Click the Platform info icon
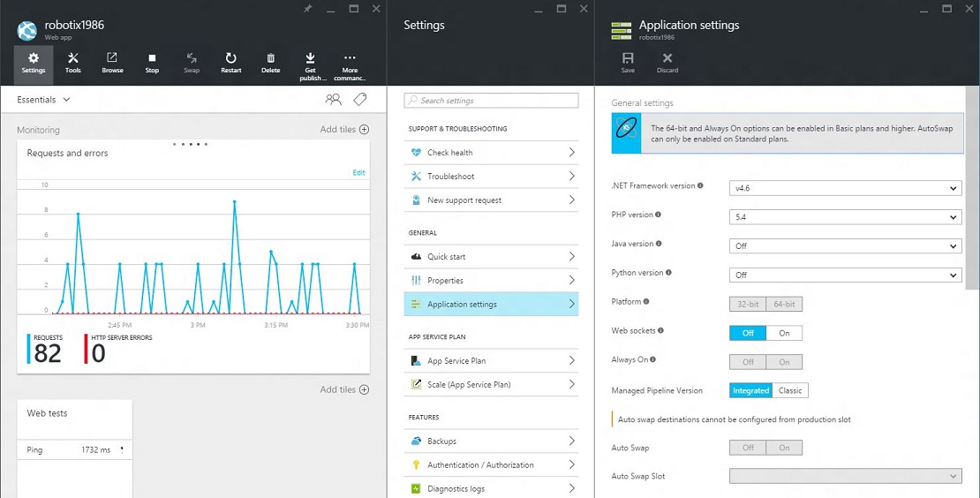980x498 pixels. (x=646, y=301)
